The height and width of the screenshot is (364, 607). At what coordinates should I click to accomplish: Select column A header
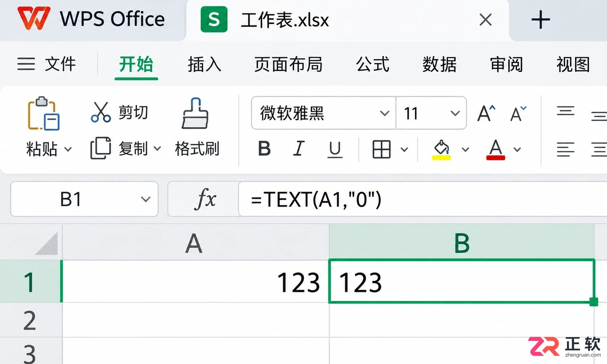(x=196, y=243)
